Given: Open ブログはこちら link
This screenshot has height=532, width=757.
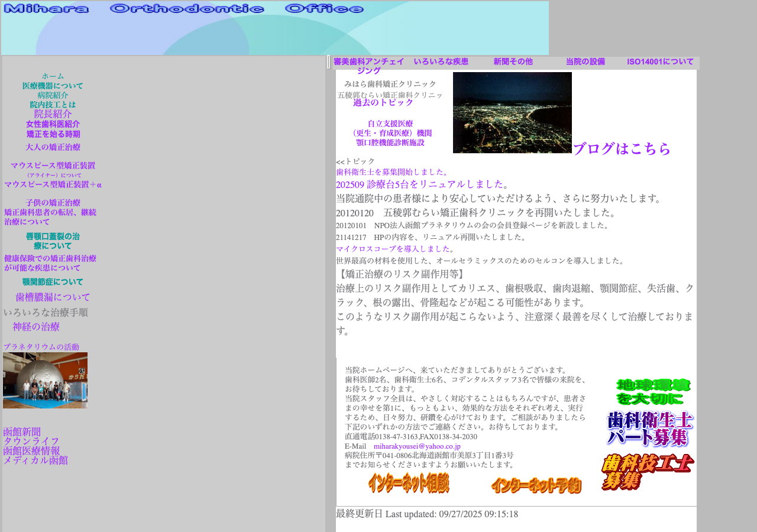Looking at the screenshot, I should tap(622, 149).
